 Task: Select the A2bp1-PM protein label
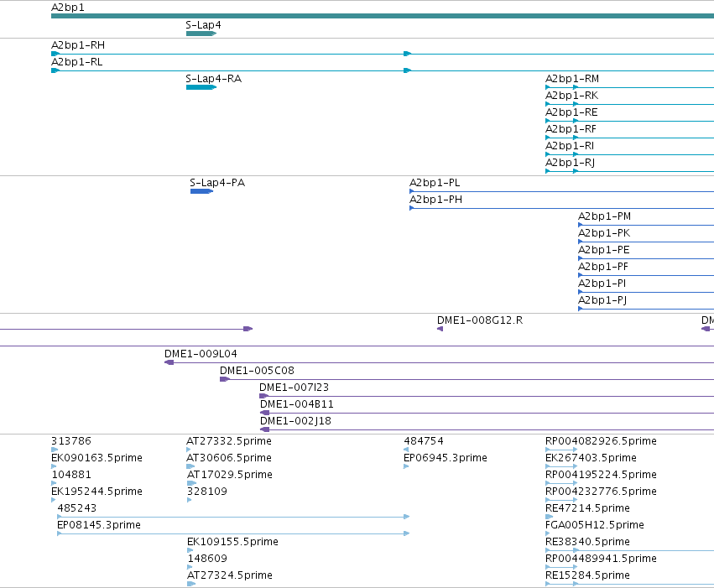point(604,216)
